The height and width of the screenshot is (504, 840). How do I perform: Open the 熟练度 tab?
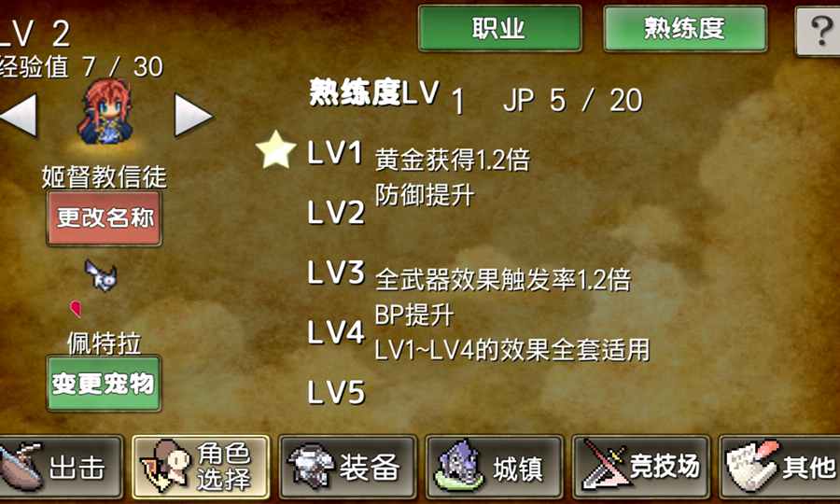685,28
